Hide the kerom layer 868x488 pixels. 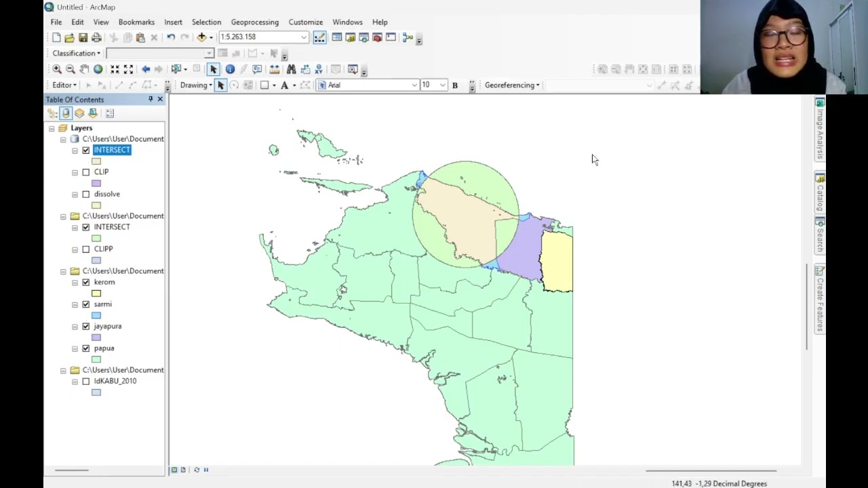click(86, 283)
